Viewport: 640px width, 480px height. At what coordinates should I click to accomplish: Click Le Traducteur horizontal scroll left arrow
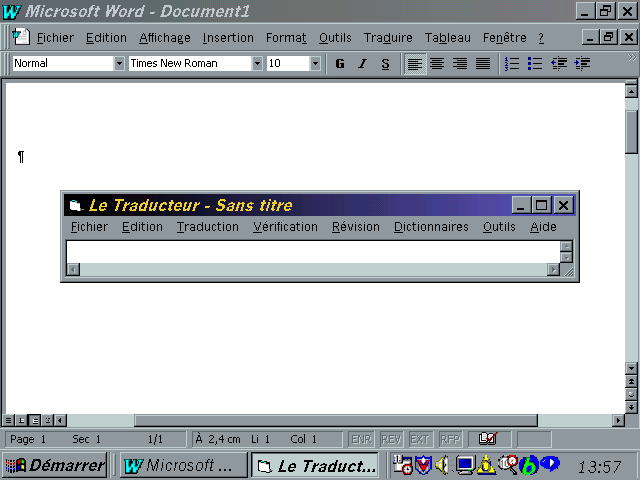tap(73, 269)
